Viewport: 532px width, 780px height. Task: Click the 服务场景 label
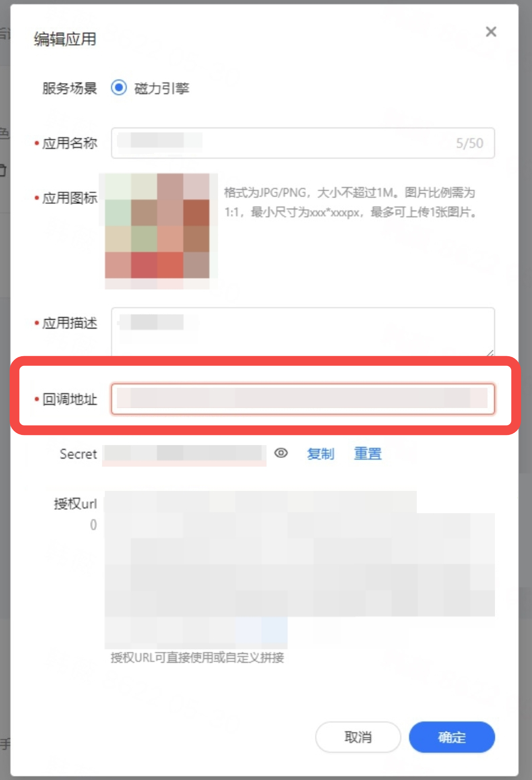tap(69, 88)
